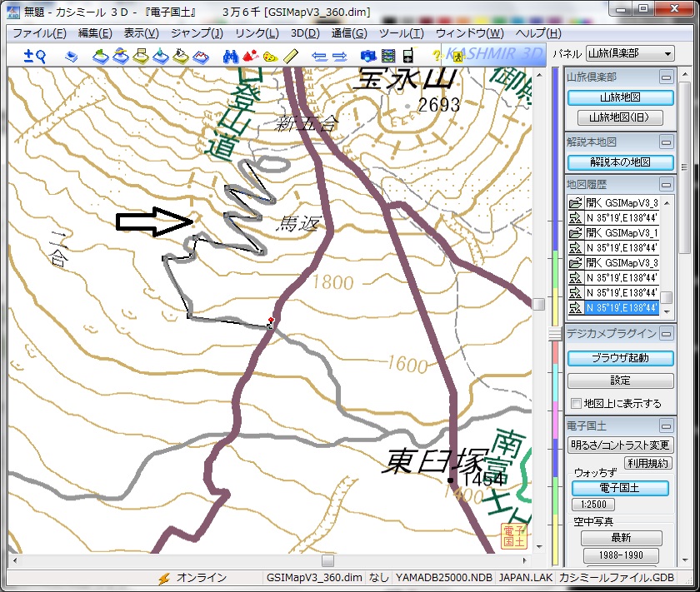Image resolution: width=700 pixels, height=592 pixels.
Task: Collapse the 解説本地図 panel section
Action: 666,142
